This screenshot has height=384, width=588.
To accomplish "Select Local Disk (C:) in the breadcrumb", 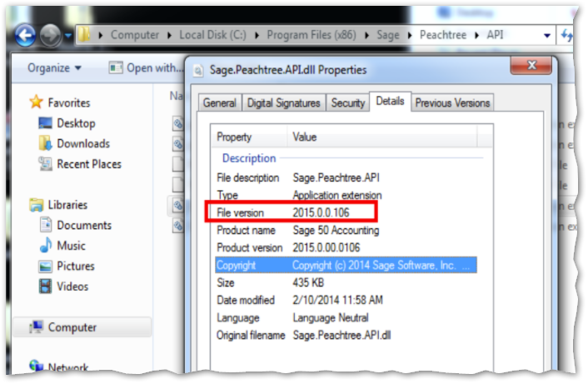I will [212, 35].
